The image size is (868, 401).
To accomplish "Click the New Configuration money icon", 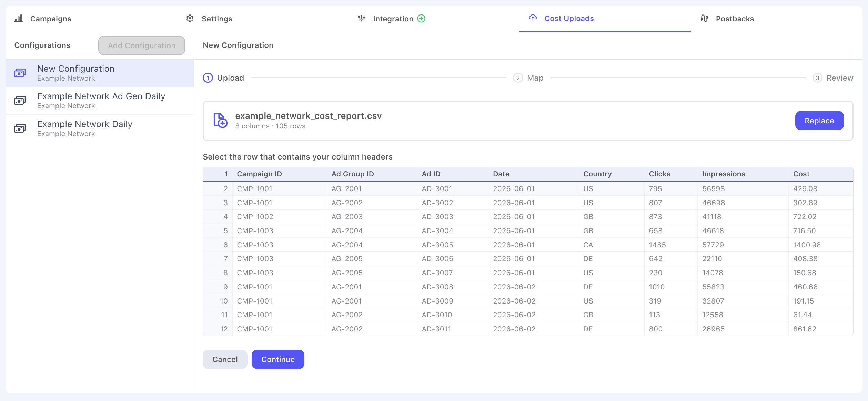I will (20, 73).
